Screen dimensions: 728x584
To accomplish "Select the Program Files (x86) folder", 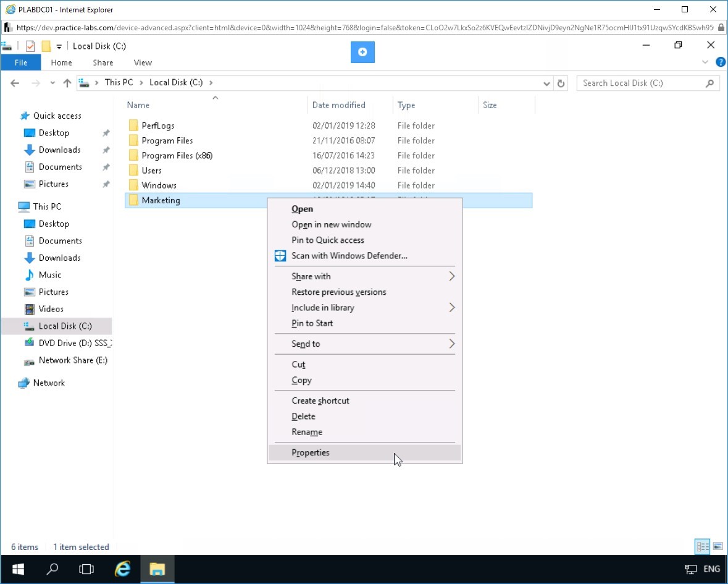I will pyautogui.click(x=177, y=156).
